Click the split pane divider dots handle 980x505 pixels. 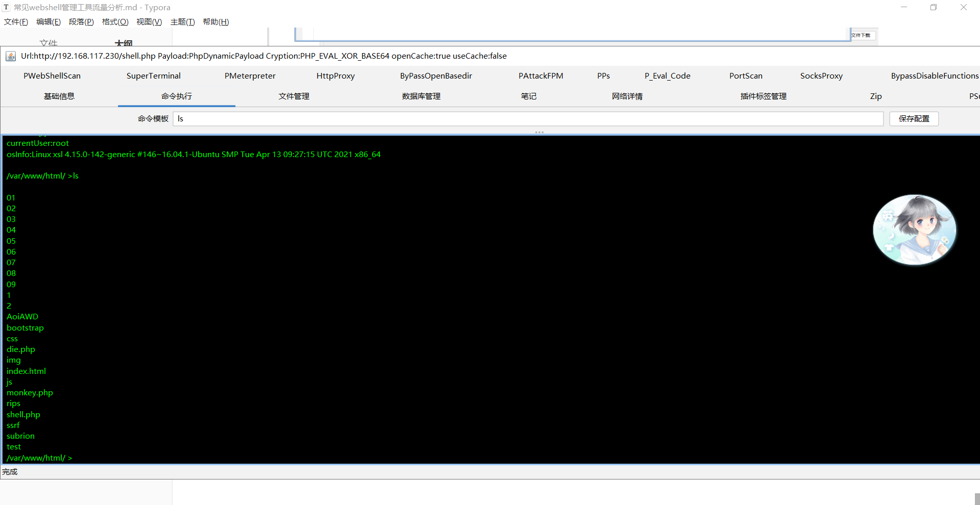pyautogui.click(x=539, y=132)
